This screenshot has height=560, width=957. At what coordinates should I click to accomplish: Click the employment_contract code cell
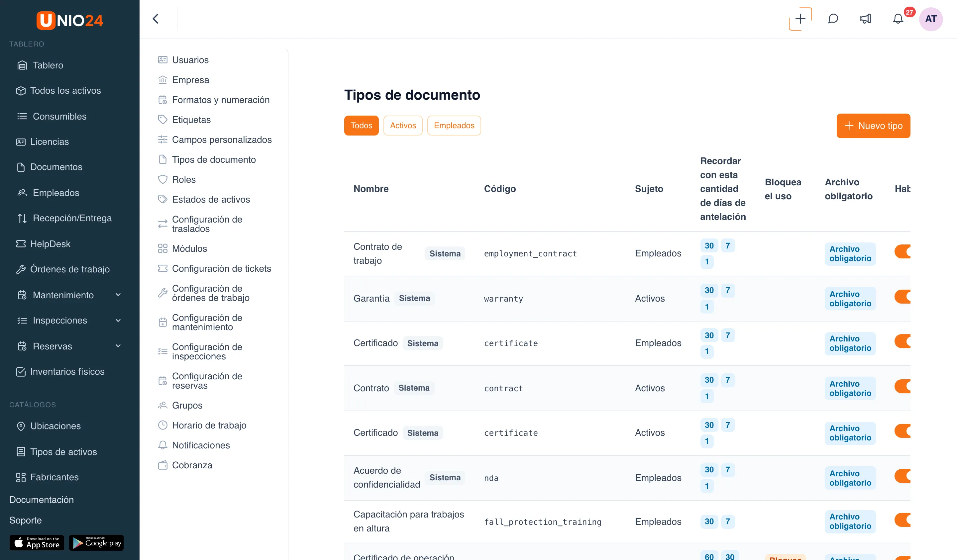[530, 254]
